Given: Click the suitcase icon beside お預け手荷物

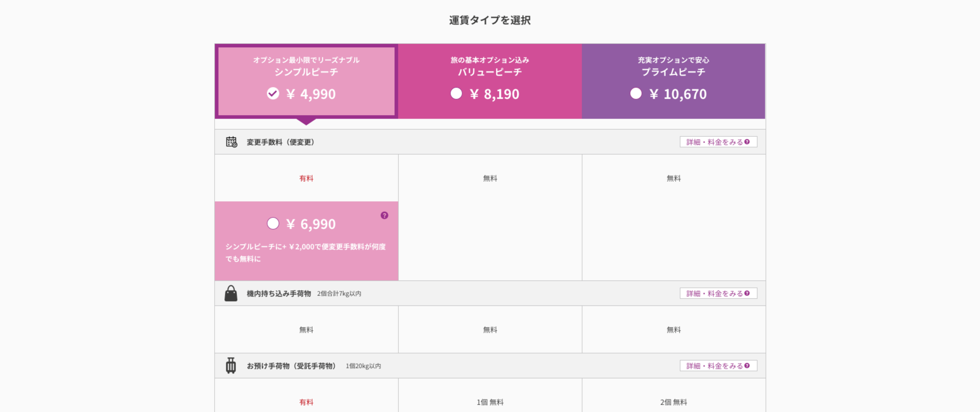Looking at the screenshot, I should [231, 366].
